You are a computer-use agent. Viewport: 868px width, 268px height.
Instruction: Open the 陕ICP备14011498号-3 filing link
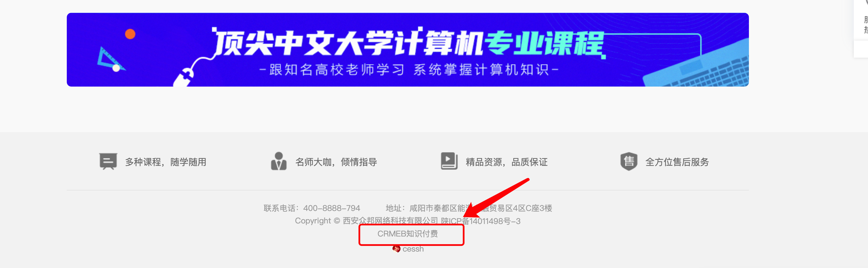click(x=481, y=221)
